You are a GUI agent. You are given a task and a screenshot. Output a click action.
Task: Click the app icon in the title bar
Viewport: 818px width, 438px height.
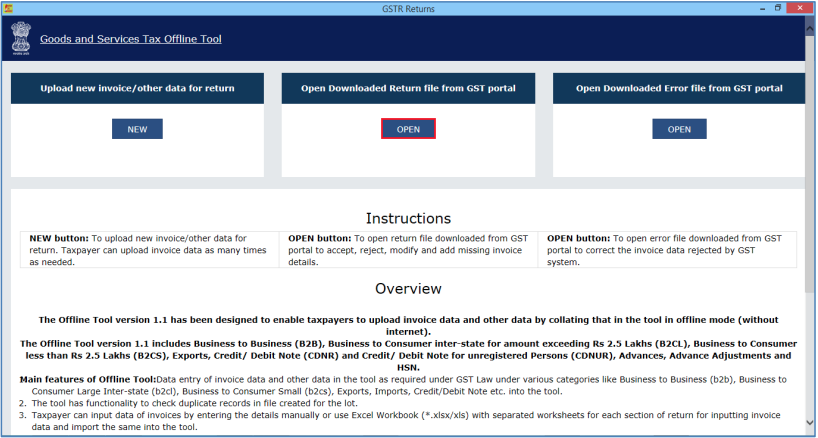coord(8,8)
